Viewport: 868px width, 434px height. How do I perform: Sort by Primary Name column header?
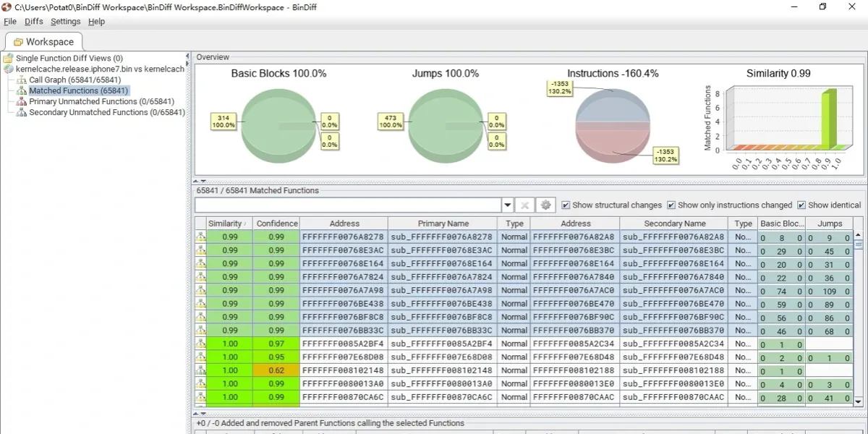click(443, 224)
